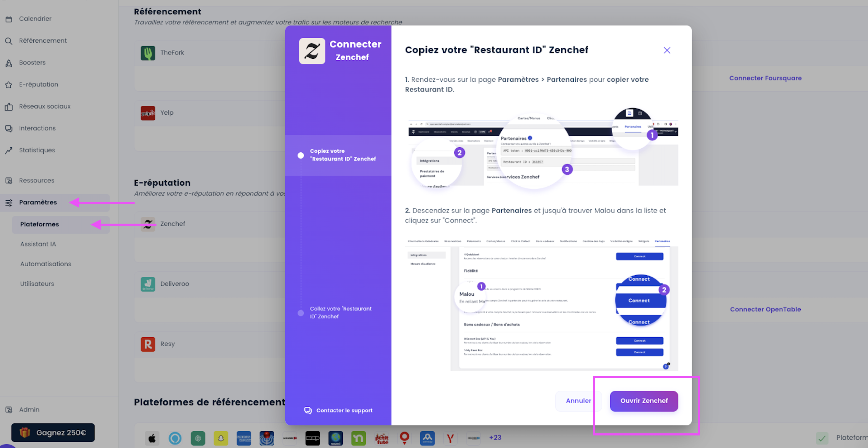Click Connecter OpenTable link

pos(765,309)
